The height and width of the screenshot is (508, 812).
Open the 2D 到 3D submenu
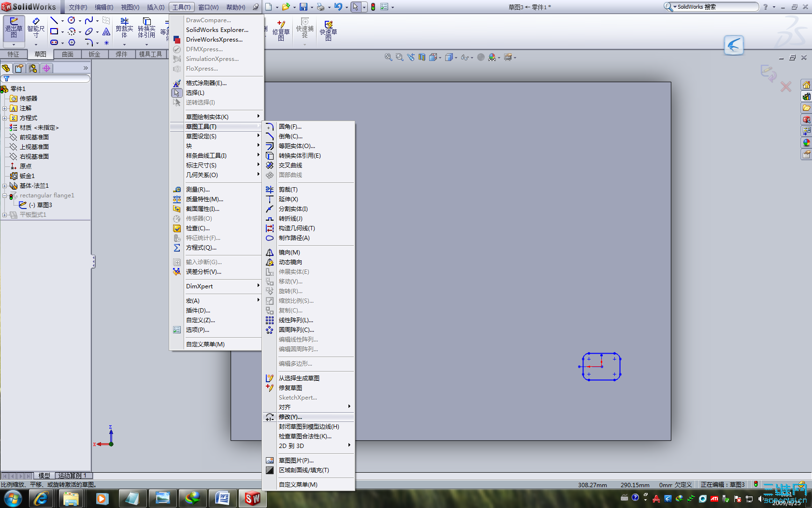point(308,446)
